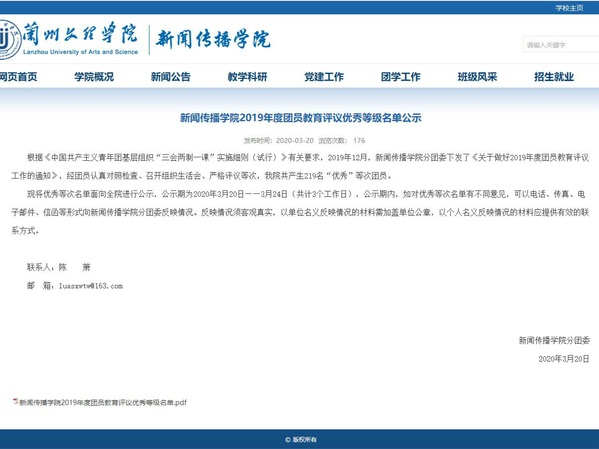The height and width of the screenshot is (449, 599).
Task: Click the closing date 2020年3月20日
Action: tap(564, 359)
